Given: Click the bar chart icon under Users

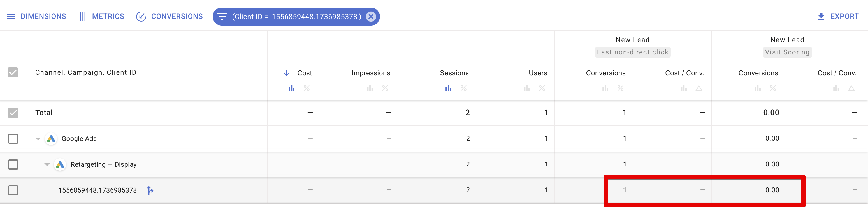Looking at the screenshot, I should pyautogui.click(x=527, y=88).
